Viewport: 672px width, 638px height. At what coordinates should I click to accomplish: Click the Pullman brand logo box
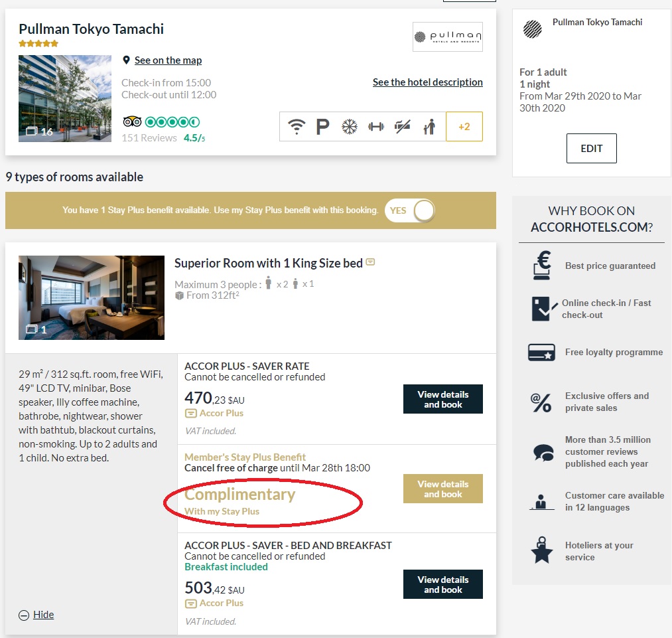pos(447,37)
